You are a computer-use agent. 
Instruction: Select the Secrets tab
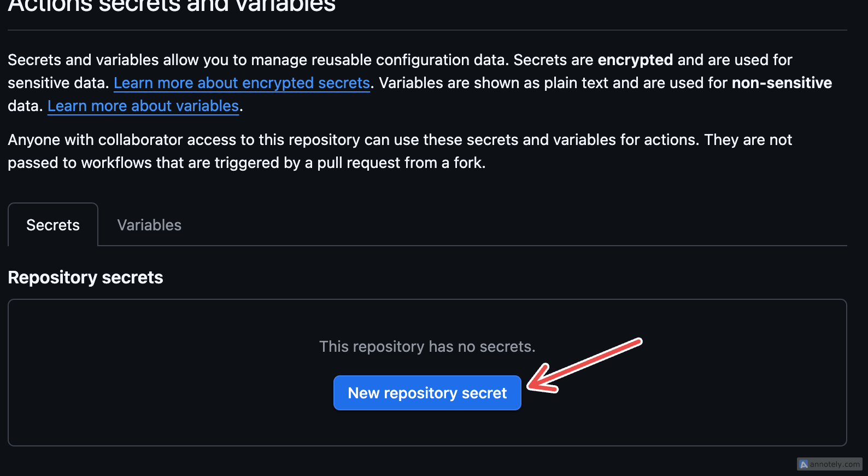coord(53,225)
